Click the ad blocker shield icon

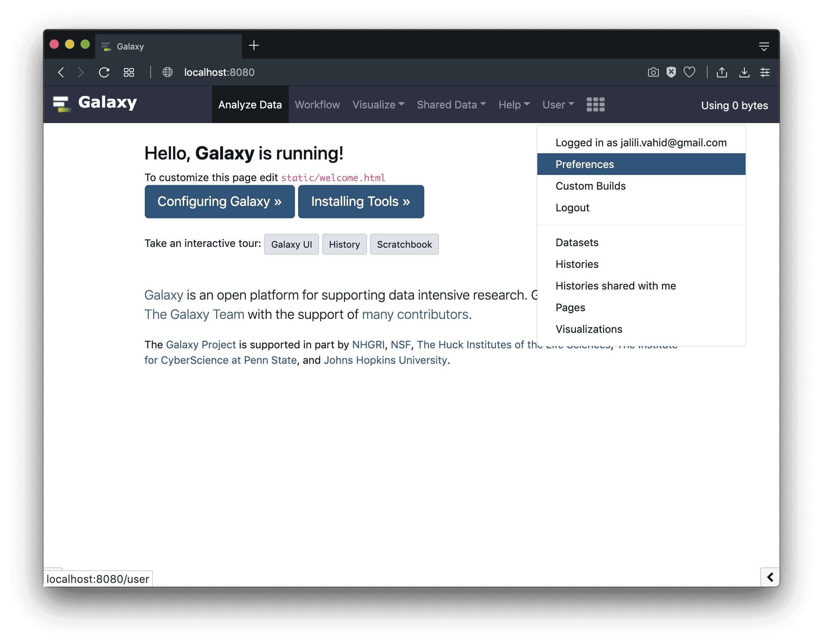tap(671, 72)
